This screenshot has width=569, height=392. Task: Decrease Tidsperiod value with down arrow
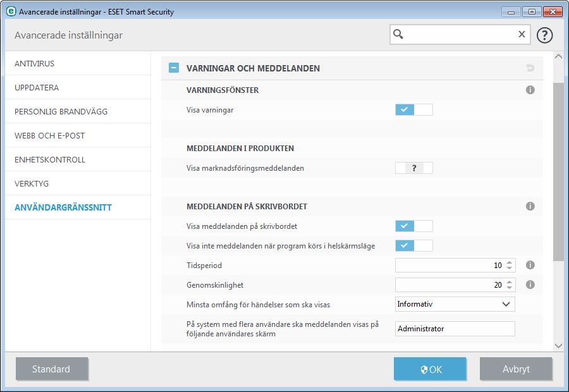pos(509,268)
